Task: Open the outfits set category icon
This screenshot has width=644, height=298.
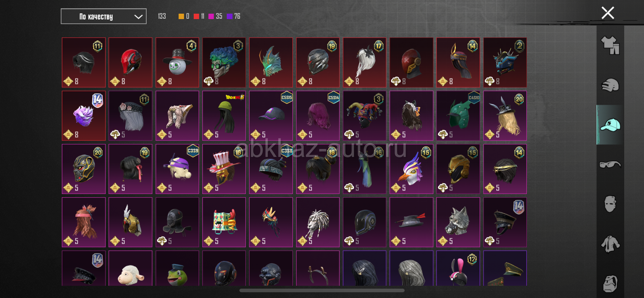Action: click(x=610, y=45)
